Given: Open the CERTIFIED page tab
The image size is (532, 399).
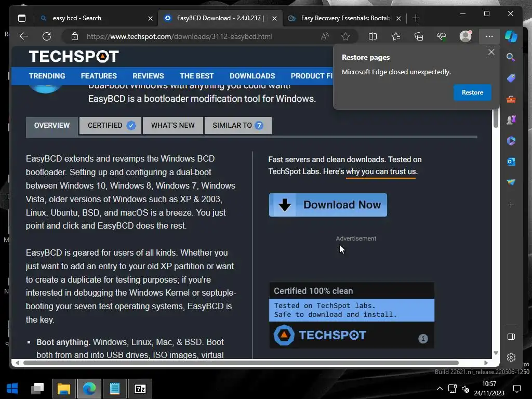Looking at the screenshot, I should tap(110, 126).
